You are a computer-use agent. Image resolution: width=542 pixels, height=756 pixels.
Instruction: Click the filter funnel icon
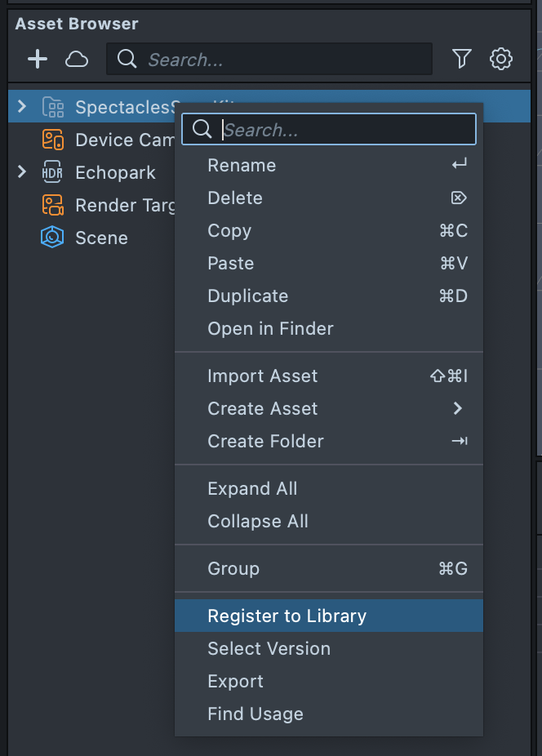click(462, 59)
